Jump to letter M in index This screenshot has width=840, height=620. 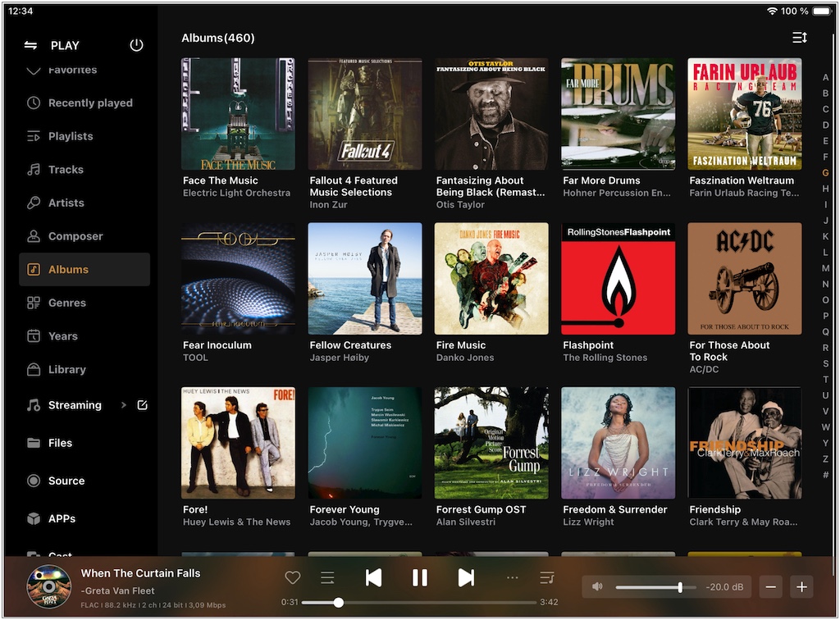click(825, 267)
